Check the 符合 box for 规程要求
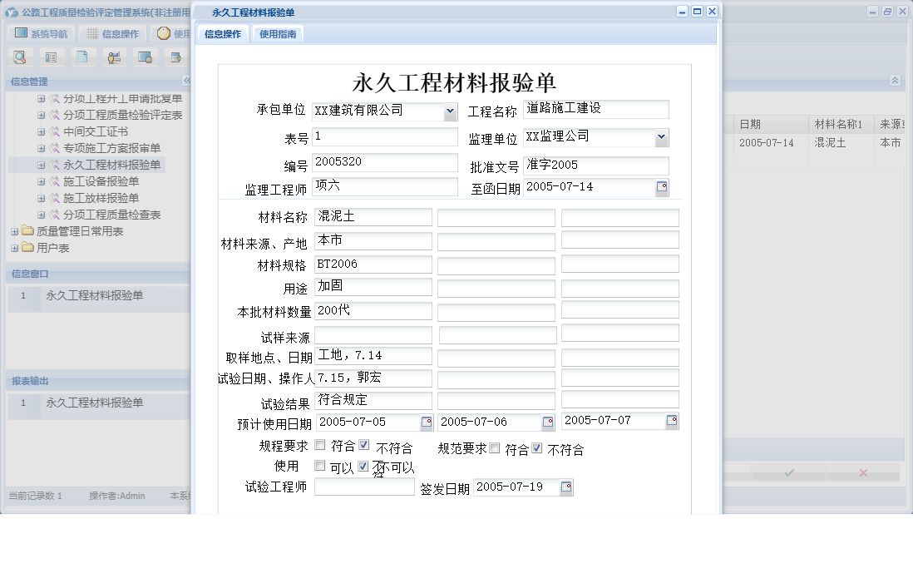Viewport: 913px width, 588px height. [320, 445]
